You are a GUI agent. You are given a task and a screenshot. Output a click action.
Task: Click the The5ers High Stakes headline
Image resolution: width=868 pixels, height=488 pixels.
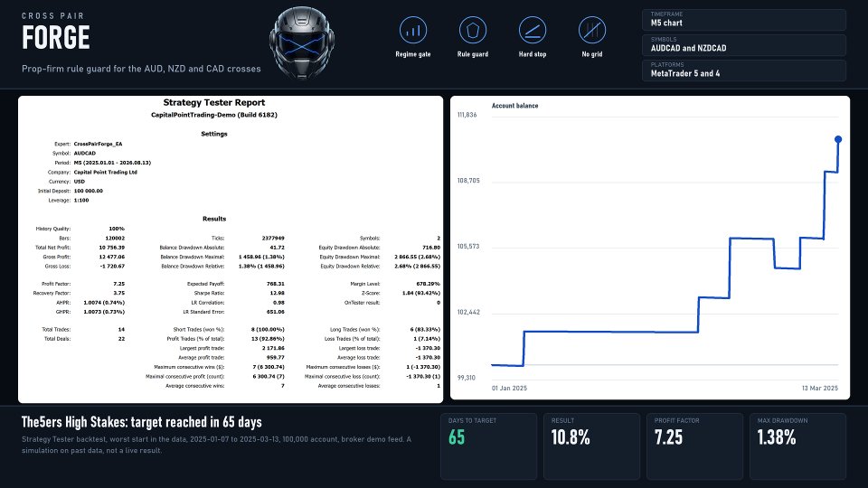(142, 422)
